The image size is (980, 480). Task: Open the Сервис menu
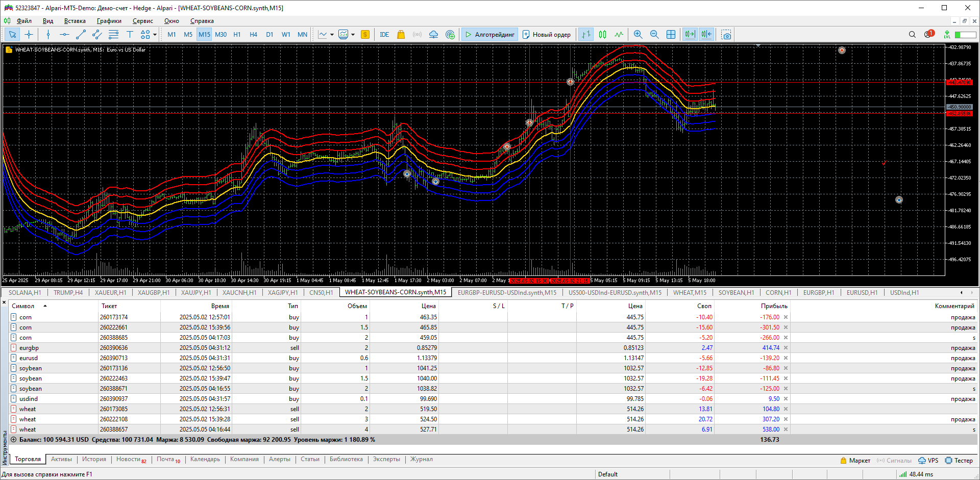click(142, 21)
